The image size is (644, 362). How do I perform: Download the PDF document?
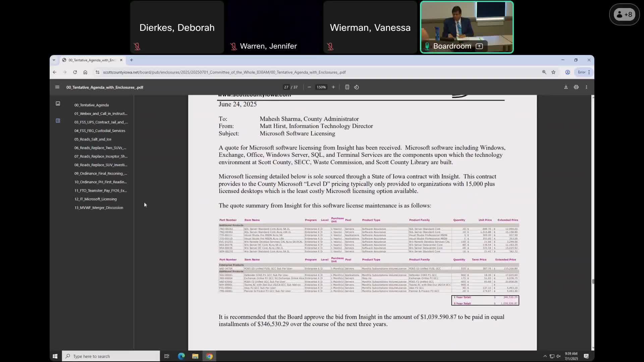[566, 87]
